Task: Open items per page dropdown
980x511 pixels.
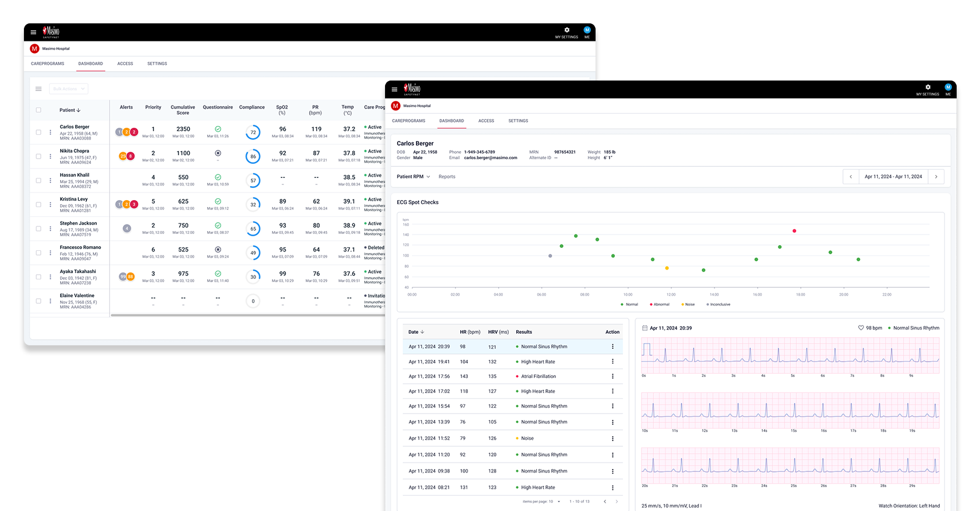Action: tap(558, 502)
